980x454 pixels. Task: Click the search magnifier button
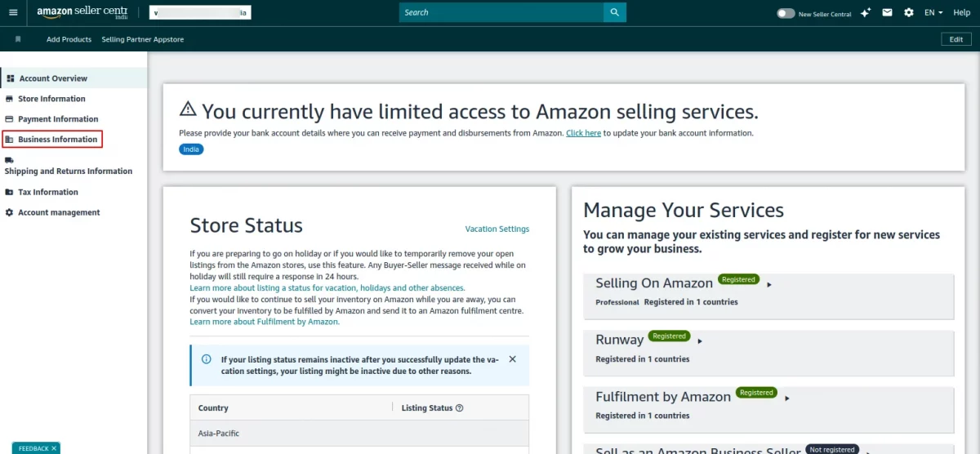[615, 12]
